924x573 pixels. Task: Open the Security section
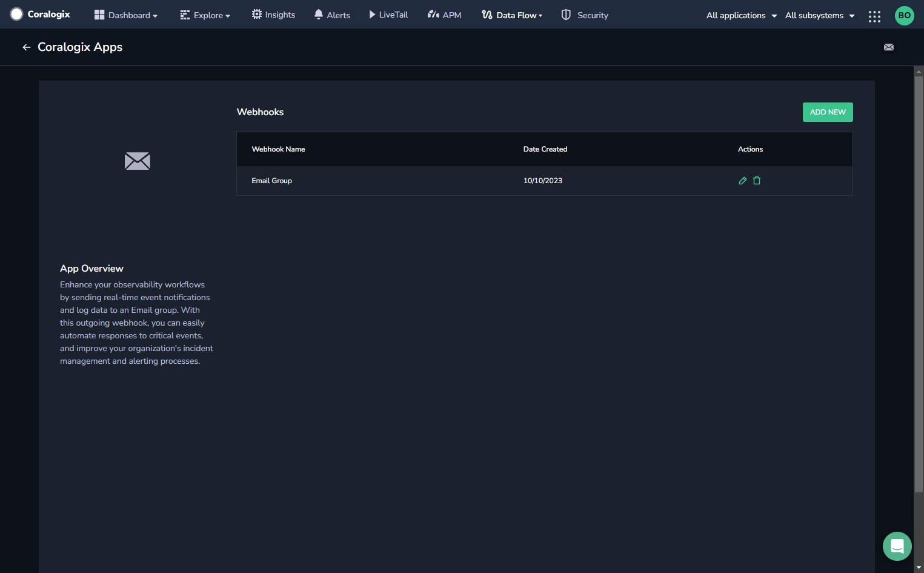click(x=585, y=15)
